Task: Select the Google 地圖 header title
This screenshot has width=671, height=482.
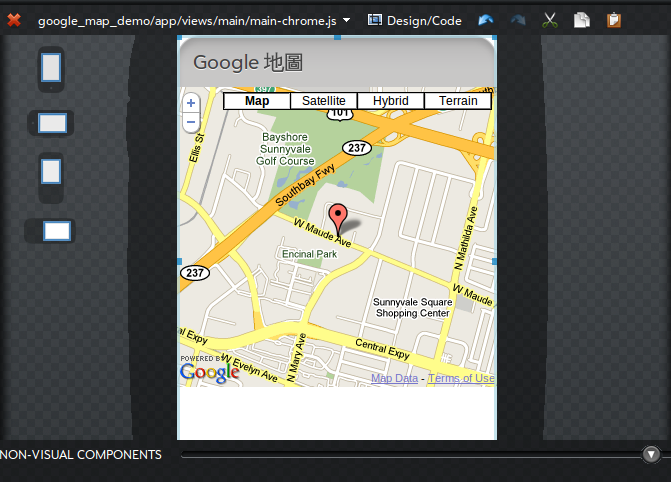Action: pos(248,62)
